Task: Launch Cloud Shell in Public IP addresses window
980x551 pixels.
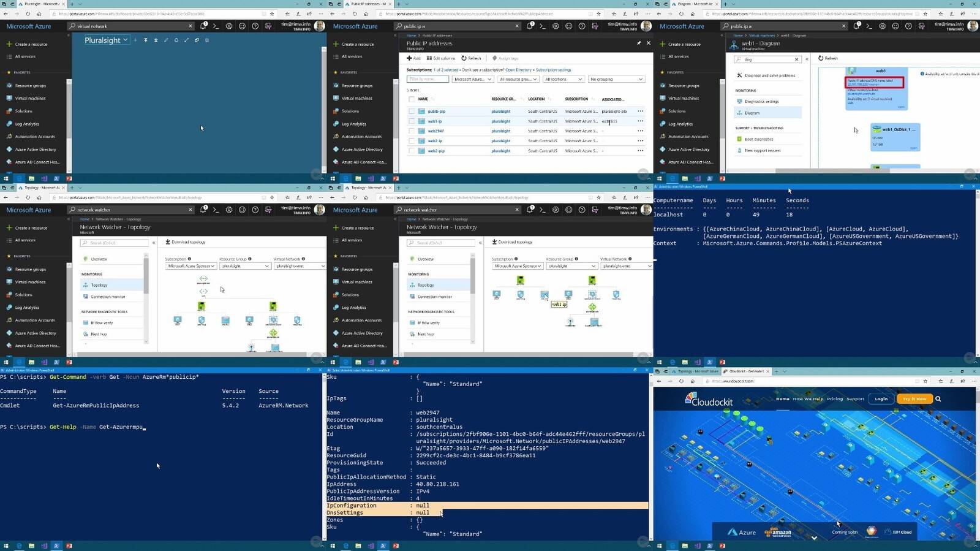Action: coord(542,26)
